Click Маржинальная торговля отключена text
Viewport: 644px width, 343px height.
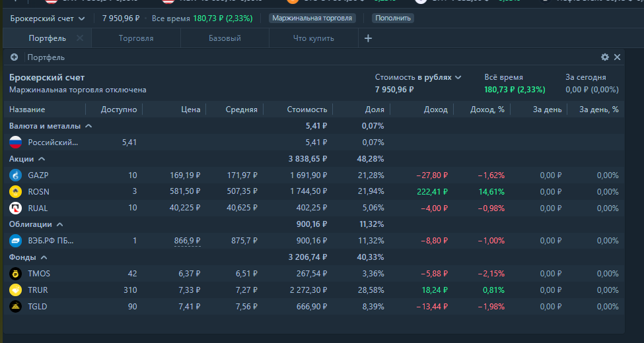pos(78,90)
